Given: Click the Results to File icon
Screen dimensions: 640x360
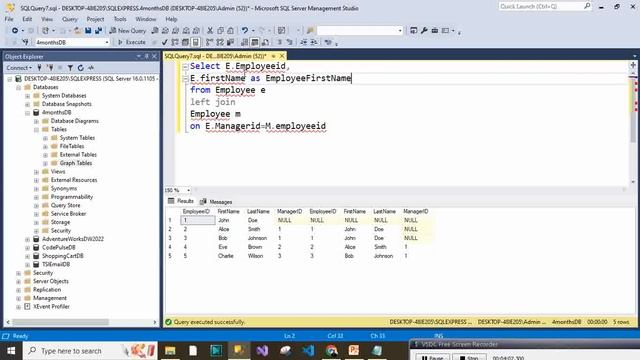Looking at the screenshot, I should (265, 42).
